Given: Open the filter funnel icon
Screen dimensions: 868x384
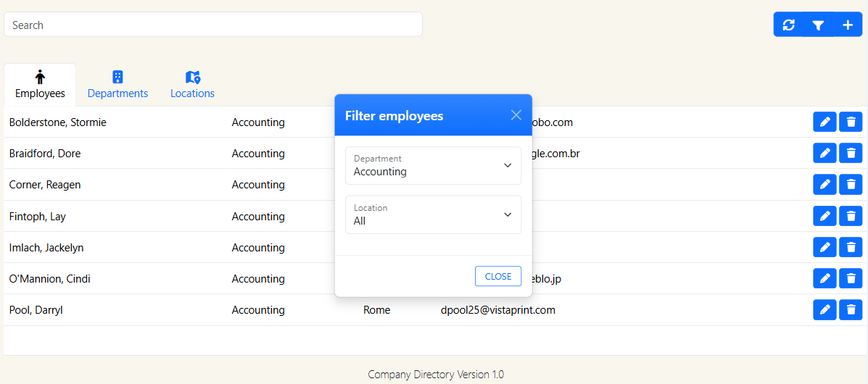Looking at the screenshot, I should pos(818,25).
